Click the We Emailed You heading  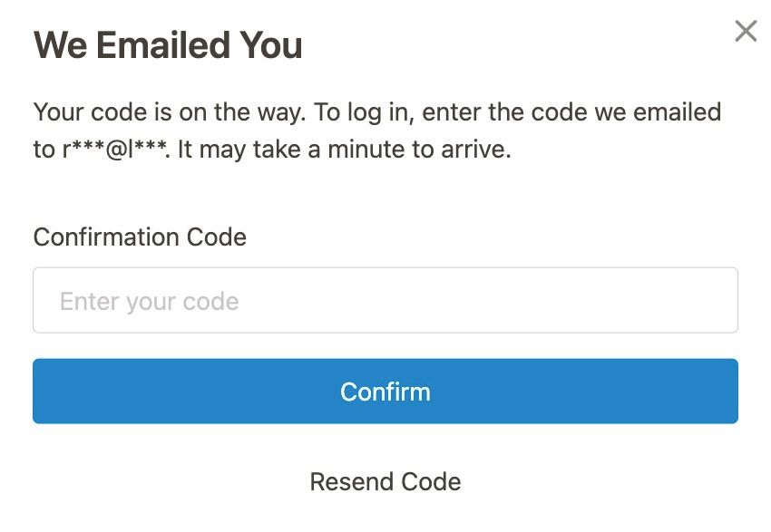click(x=168, y=44)
